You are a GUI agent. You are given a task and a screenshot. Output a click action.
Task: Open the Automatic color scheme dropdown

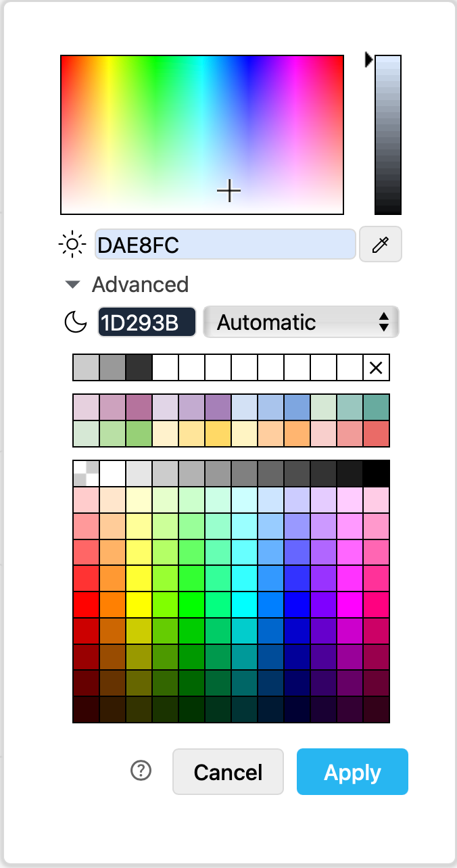pos(300,322)
